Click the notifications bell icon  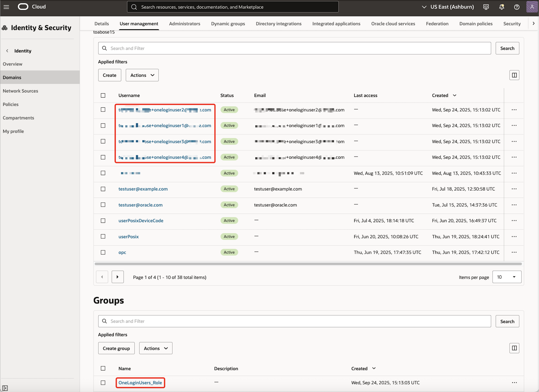501,7
